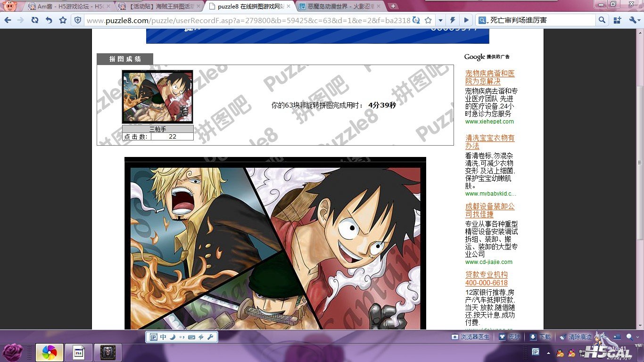Open a new tab with plus button
Screen dimensions: 644x362
coord(393,7)
